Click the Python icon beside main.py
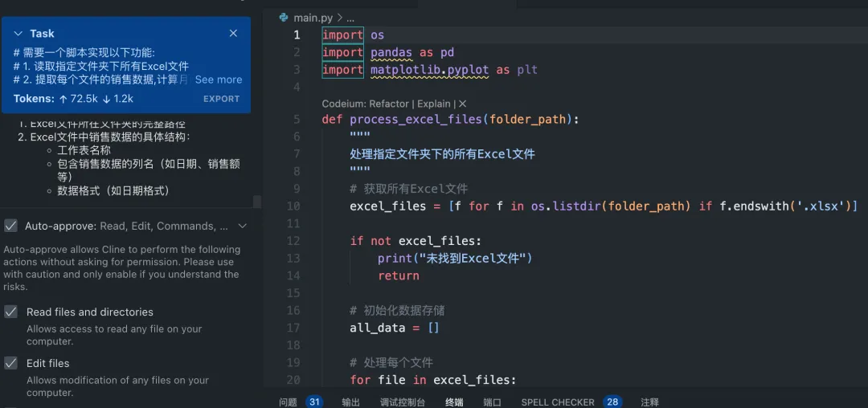Image resolution: width=868 pixels, height=408 pixels. (284, 17)
